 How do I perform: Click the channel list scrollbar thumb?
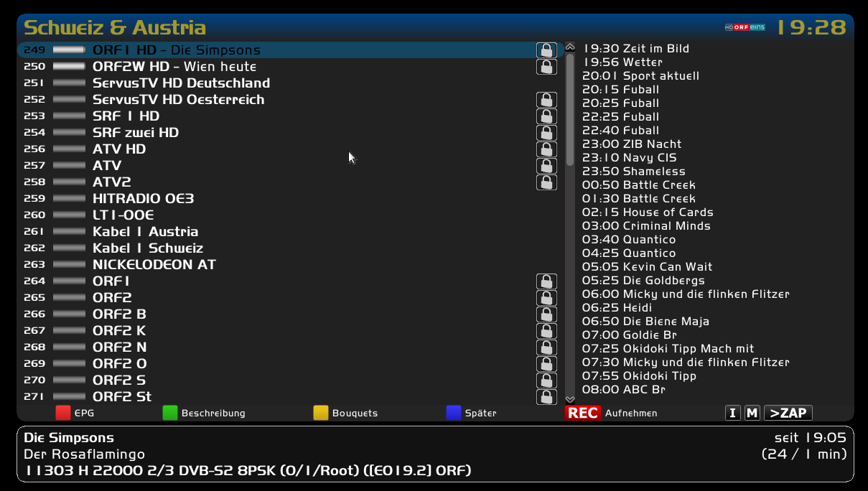570,108
